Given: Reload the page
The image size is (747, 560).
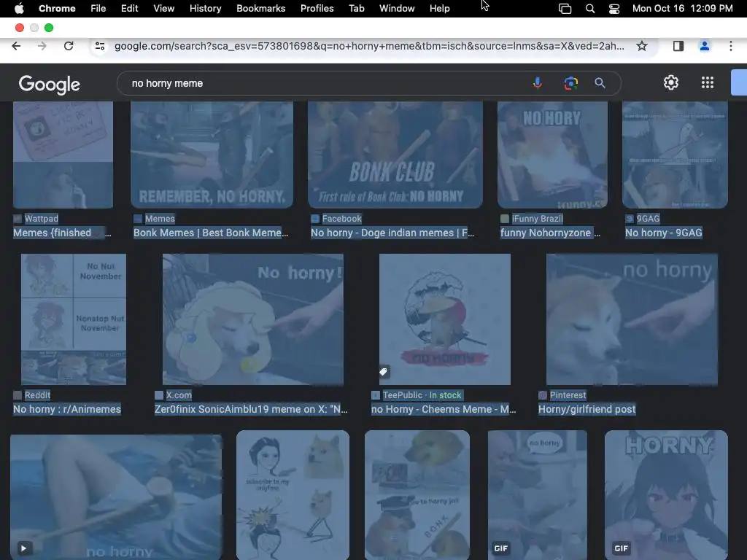Looking at the screenshot, I should pos(69,46).
